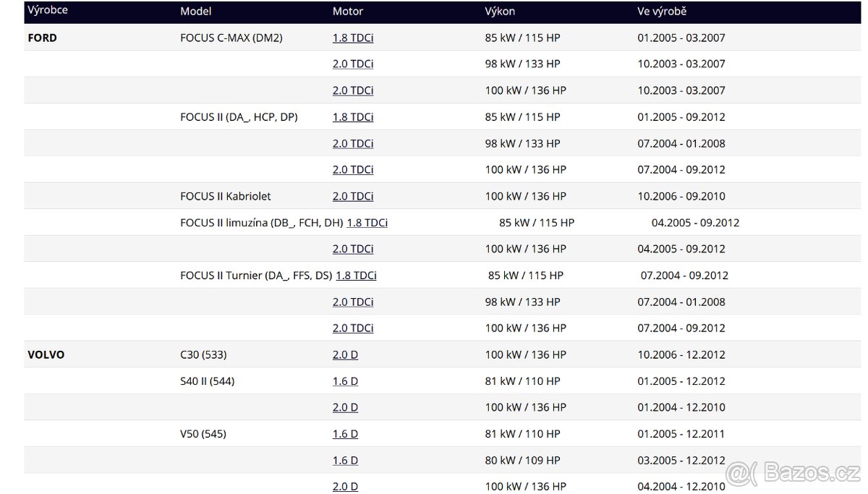This screenshot has width=868, height=494.
Task: Select the FOCUS II Turnier (DA_, FFS, DS) cell
Action: (256, 276)
